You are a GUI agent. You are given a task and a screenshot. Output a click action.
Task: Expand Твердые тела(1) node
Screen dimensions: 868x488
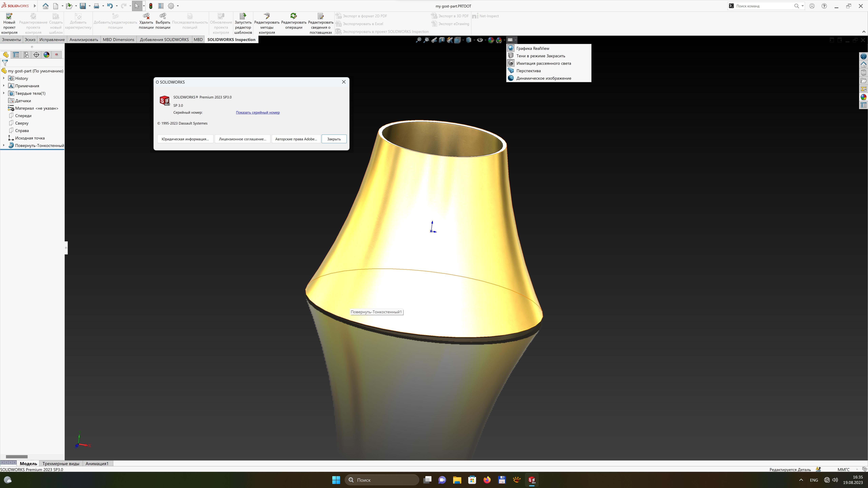click(x=4, y=93)
